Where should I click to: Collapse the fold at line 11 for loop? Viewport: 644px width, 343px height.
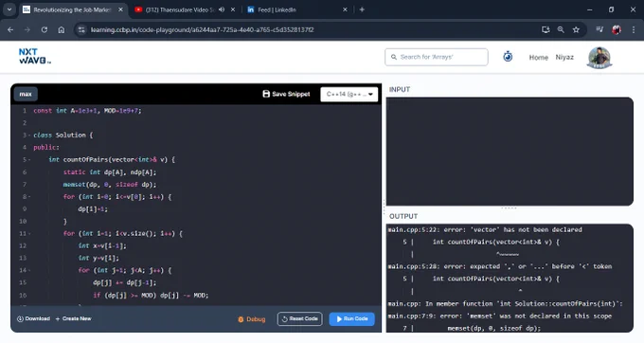click(29, 234)
